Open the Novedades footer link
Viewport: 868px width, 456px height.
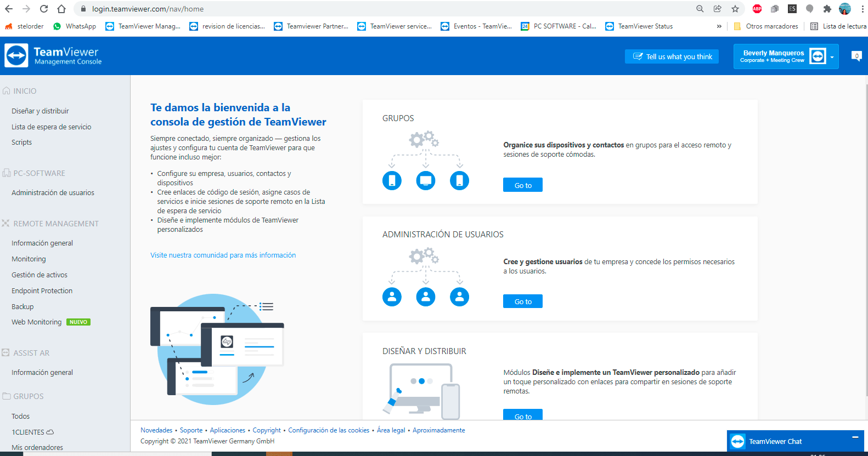point(156,430)
